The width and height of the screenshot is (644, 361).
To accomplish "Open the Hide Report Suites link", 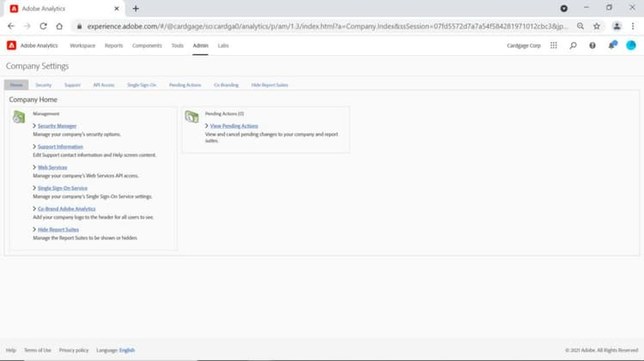I will 58,229.
